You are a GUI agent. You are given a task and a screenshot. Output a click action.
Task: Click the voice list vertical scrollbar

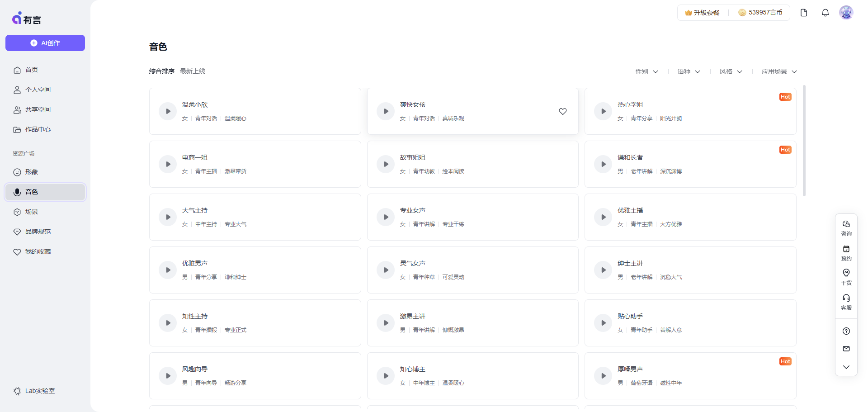click(804, 141)
